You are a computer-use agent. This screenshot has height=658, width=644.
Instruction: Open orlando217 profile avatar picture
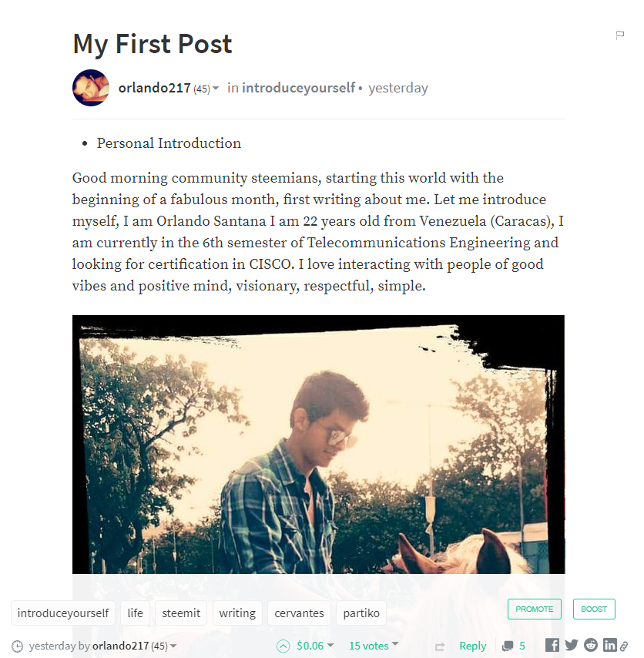(91, 88)
